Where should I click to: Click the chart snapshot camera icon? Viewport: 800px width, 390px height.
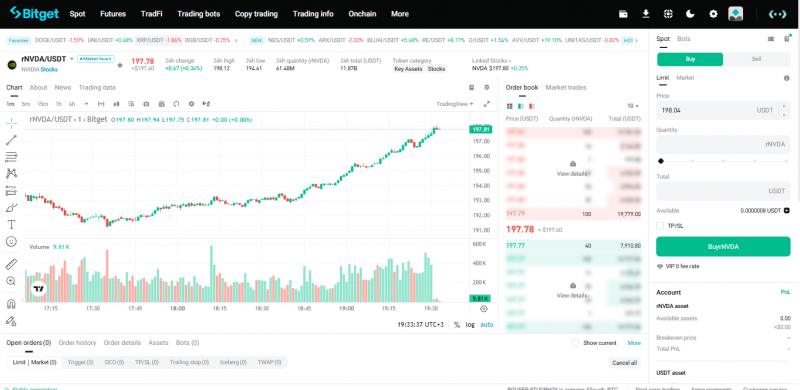(146, 104)
